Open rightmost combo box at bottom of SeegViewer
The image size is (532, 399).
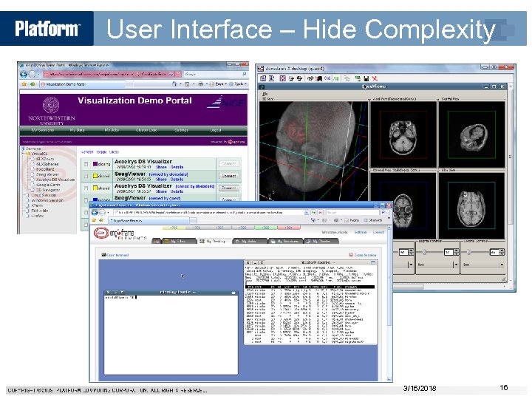point(483,265)
